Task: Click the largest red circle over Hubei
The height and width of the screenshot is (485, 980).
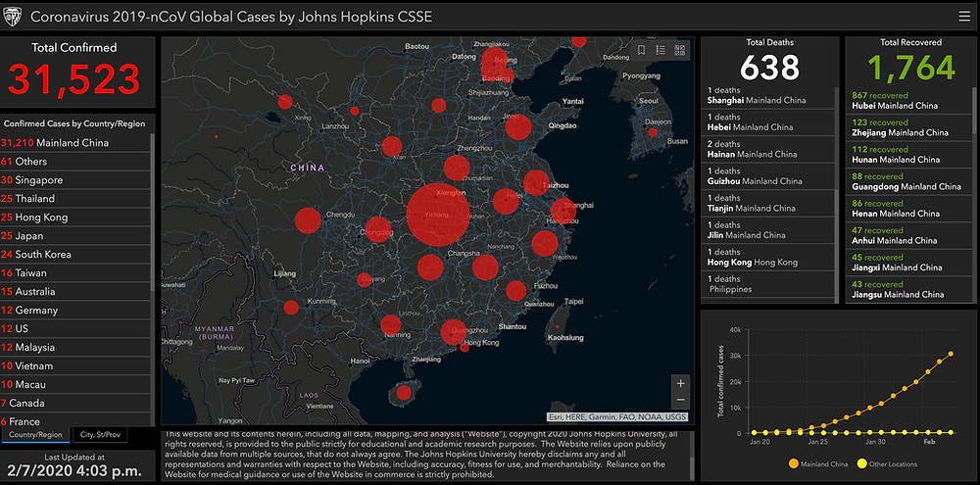Action: (x=437, y=215)
